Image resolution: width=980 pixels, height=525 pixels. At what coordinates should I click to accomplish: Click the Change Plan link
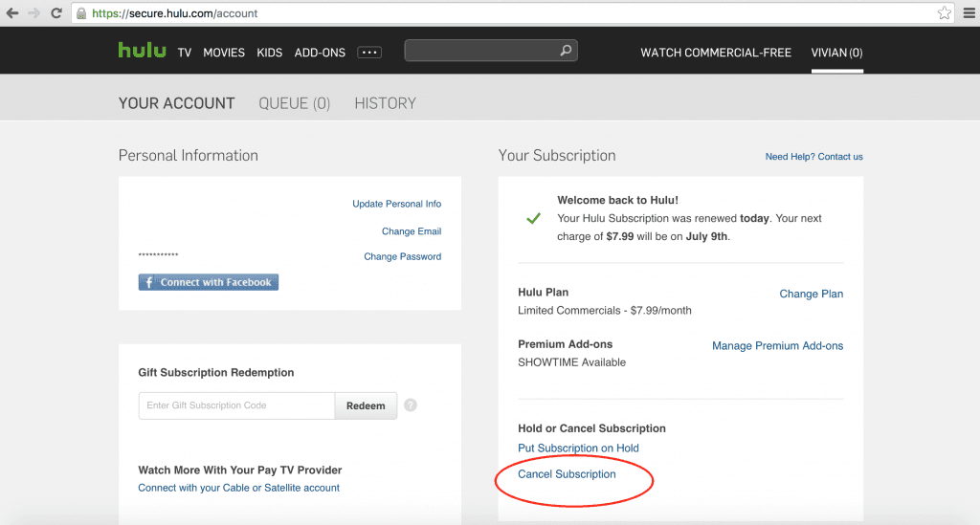point(812,294)
